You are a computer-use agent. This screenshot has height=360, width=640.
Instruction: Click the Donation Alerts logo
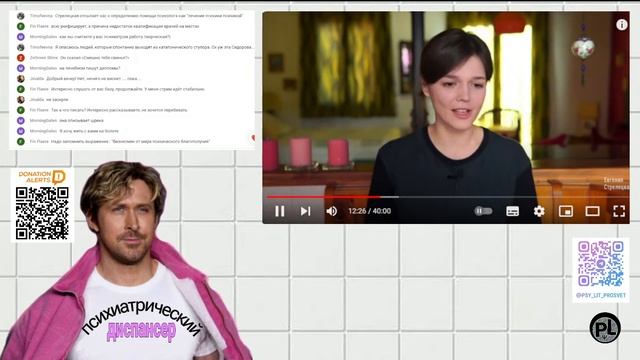tap(42, 177)
